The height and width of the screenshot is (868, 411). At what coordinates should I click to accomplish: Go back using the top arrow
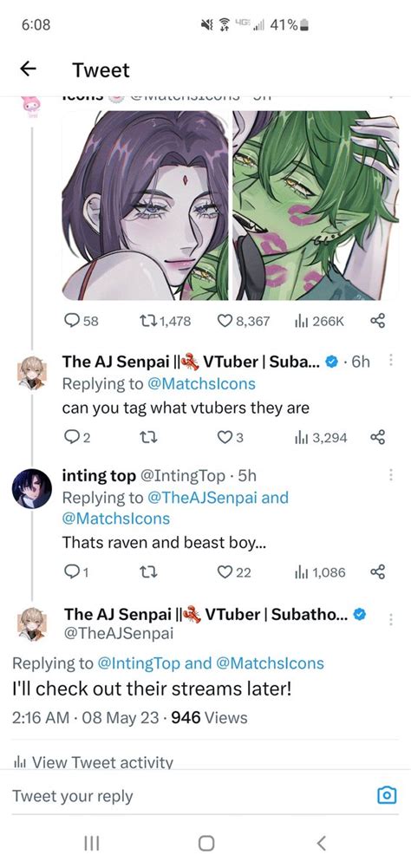coord(28,69)
